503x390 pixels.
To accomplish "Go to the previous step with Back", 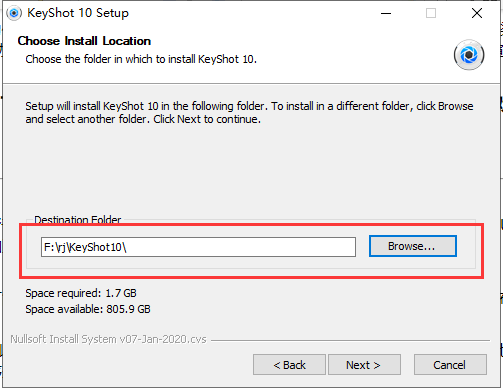I will (289, 365).
